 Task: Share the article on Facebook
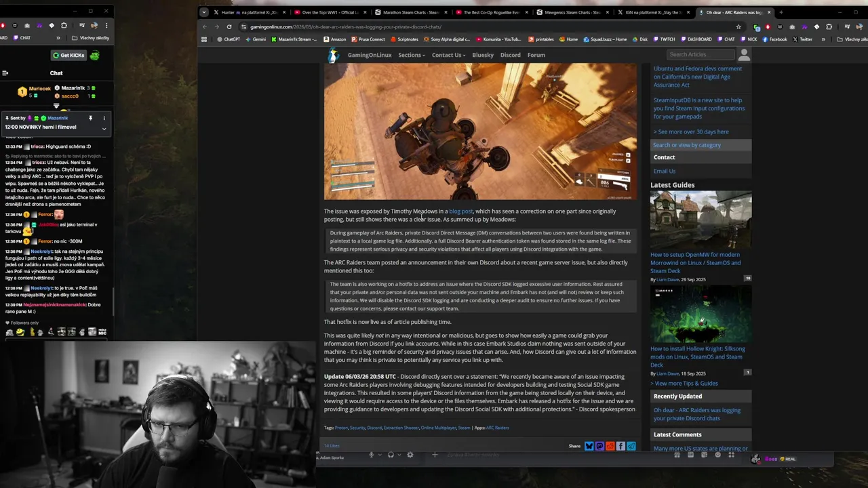pos(620,446)
